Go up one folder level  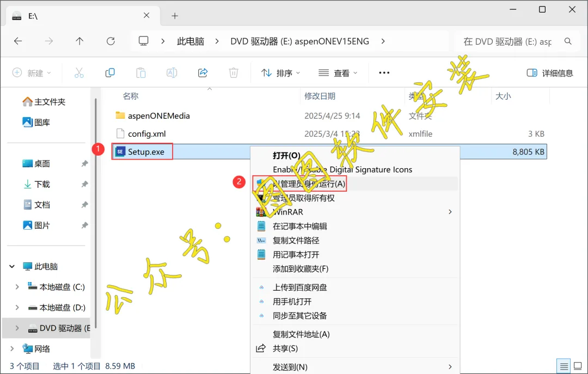[79, 41]
